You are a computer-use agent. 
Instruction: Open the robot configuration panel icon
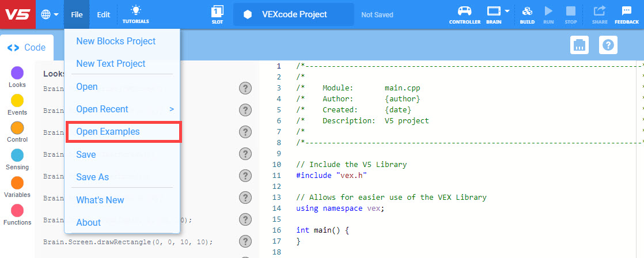click(x=579, y=45)
